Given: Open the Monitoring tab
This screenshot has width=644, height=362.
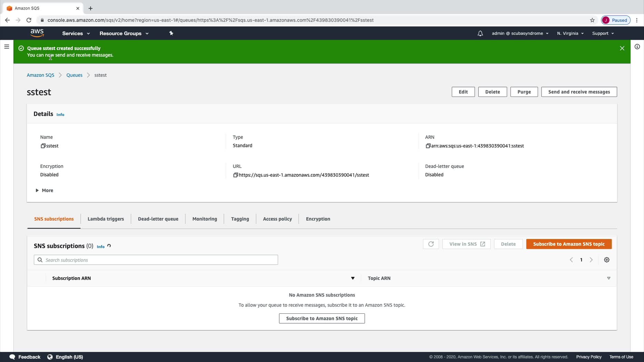Looking at the screenshot, I should tap(205, 219).
